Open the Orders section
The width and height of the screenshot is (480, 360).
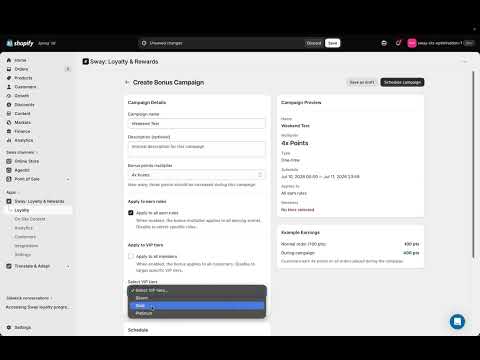pos(21,69)
